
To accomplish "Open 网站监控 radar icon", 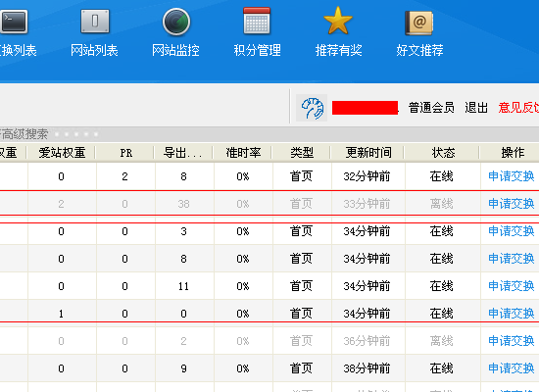I will coord(176,22).
